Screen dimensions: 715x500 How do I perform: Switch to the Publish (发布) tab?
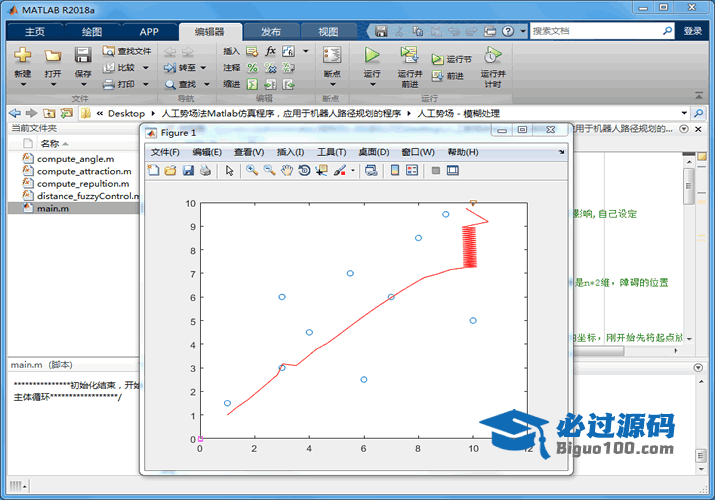[x=271, y=31]
